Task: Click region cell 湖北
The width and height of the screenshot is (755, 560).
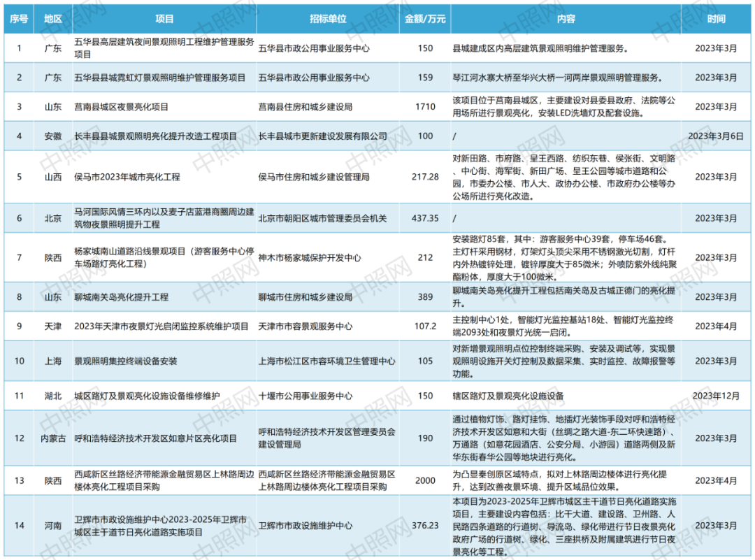Action: 53,396
